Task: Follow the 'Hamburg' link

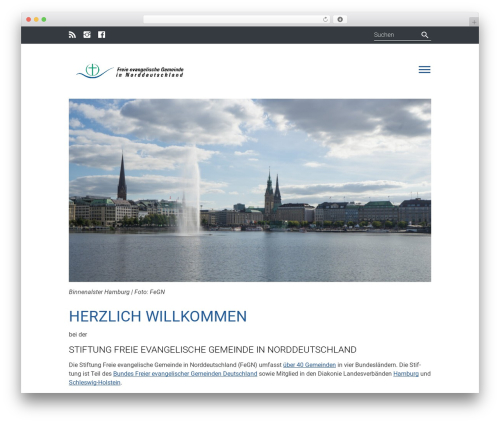Action: click(406, 374)
